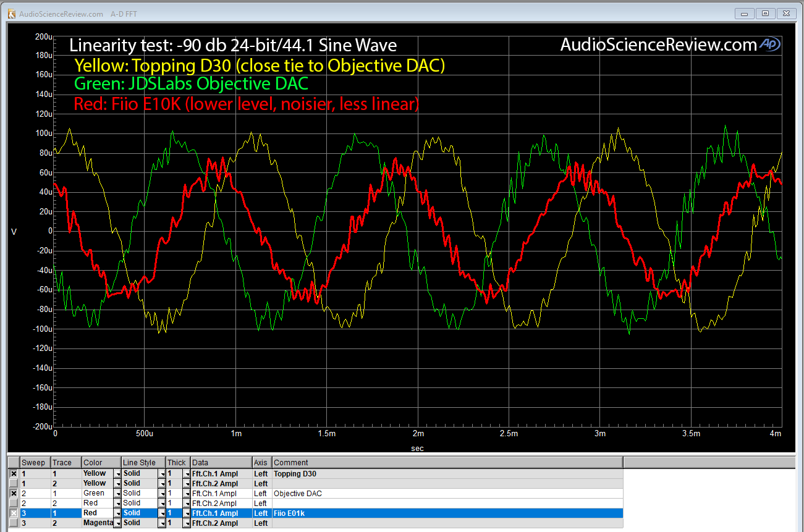
Task: Select the Yellow color cell in Sweep 1 Trace 2 row
Action: (x=98, y=483)
